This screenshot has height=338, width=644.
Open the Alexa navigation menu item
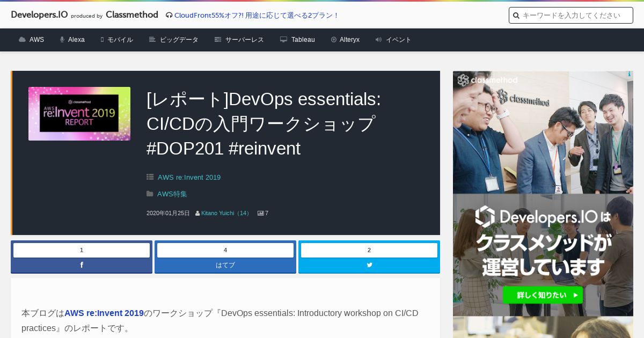(x=76, y=40)
